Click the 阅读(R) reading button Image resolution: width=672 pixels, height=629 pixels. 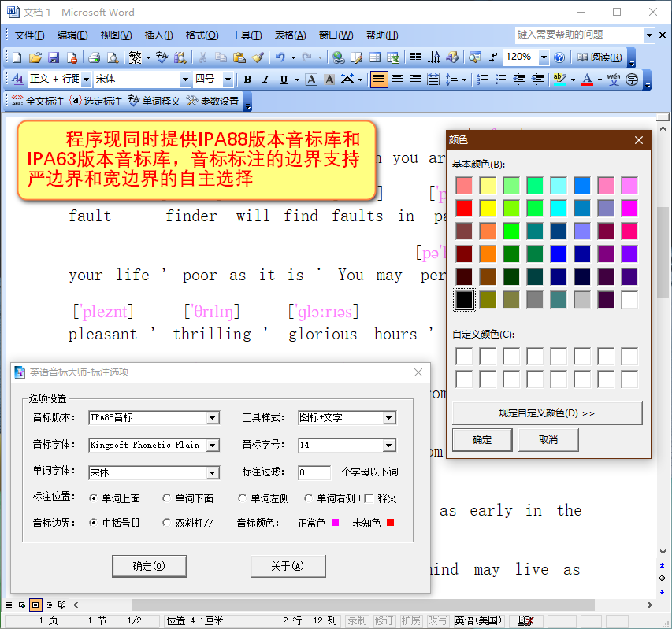coord(600,57)
